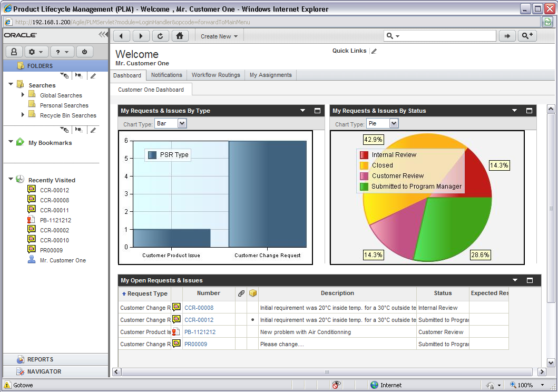Image resolution: width=558 pixels, height=392 pixels.
Task: Open the Chart Type Pie dropdown
Action: click(x=394, y=123)
